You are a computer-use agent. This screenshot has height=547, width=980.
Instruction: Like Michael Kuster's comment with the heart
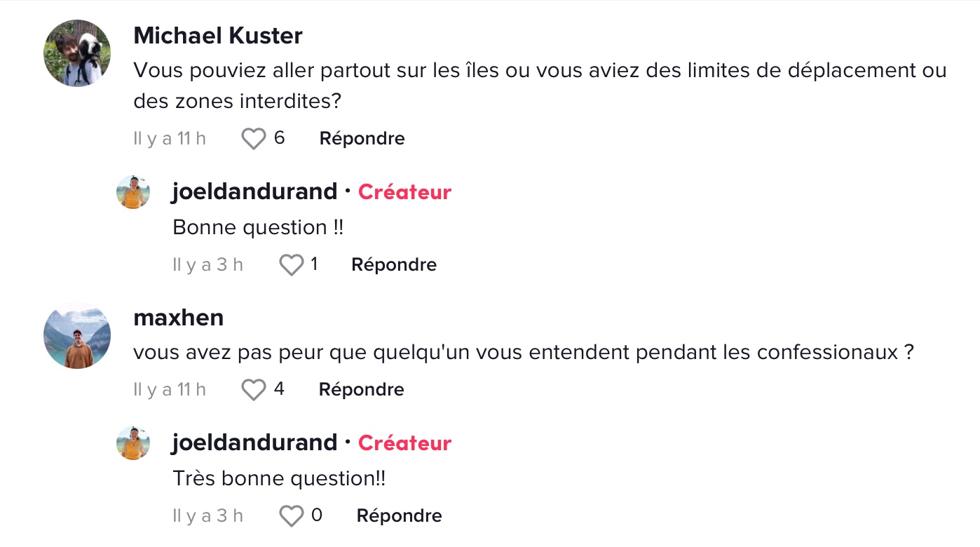pyautogui.click(x=253, y=139)
